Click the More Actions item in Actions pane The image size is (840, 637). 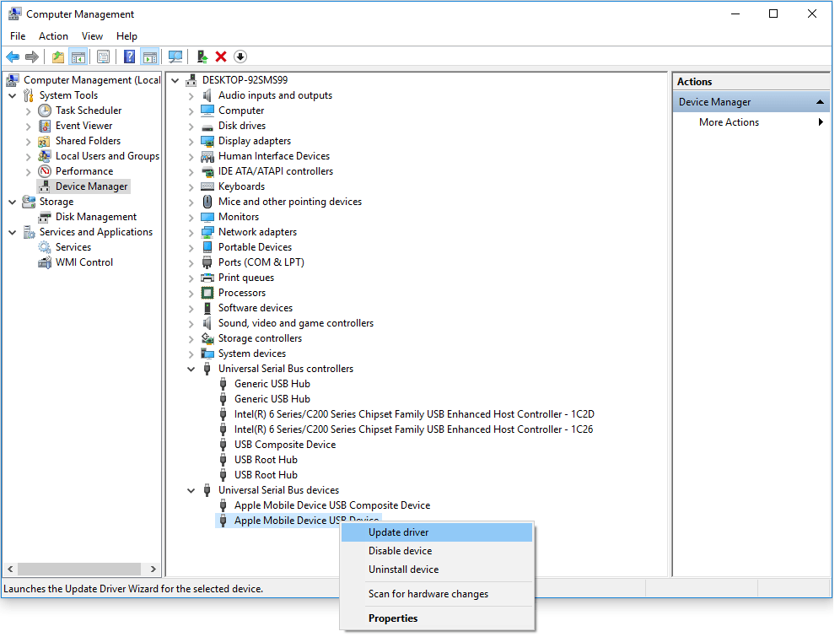pos(729,121)
